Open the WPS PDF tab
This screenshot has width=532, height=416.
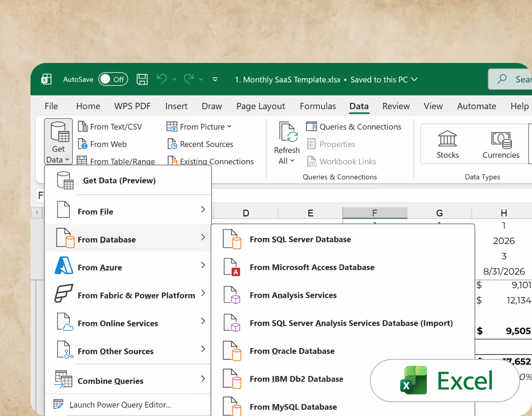[132, 106]
